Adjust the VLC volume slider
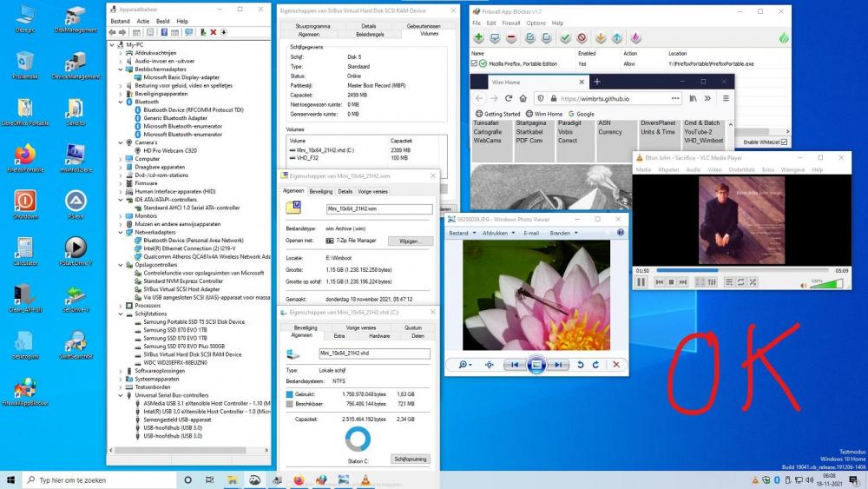 pyautogui.click(x=827, y=284)
